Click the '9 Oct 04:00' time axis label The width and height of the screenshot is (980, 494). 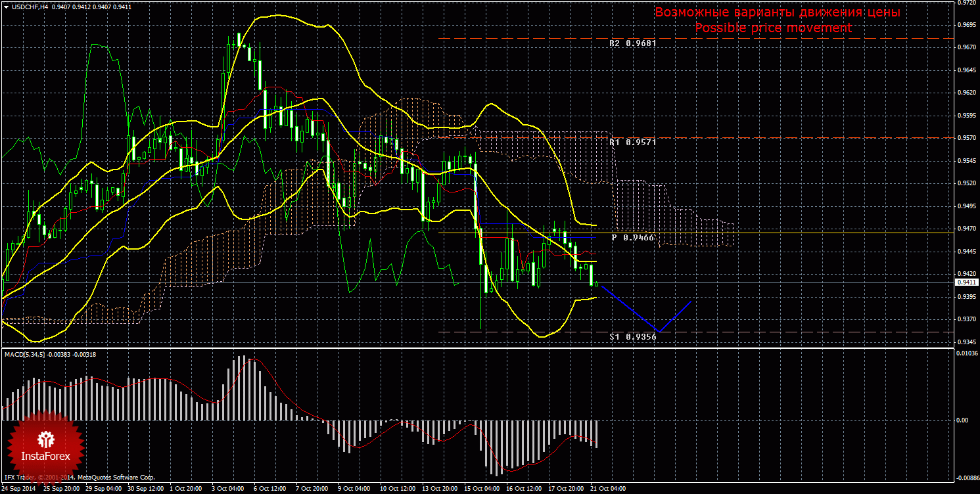tap(356, 489)
